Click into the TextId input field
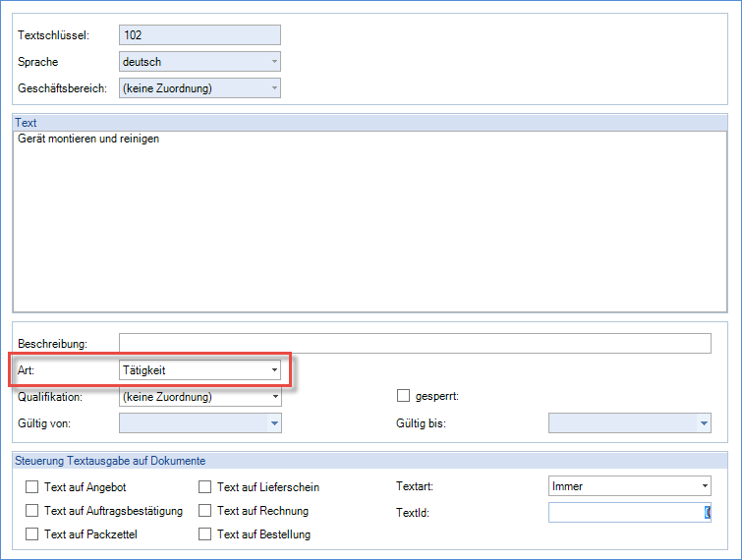 tap(628, 512)
